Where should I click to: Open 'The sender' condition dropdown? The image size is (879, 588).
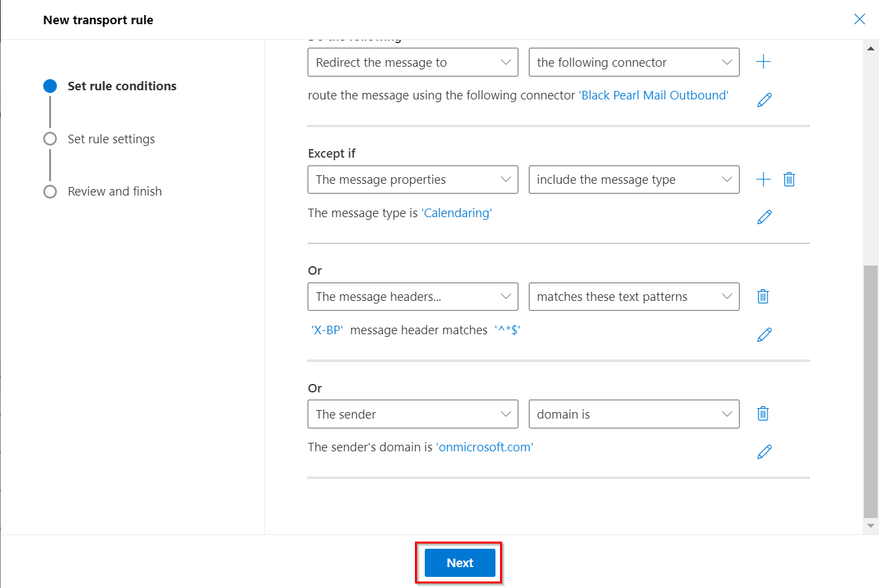412,414
